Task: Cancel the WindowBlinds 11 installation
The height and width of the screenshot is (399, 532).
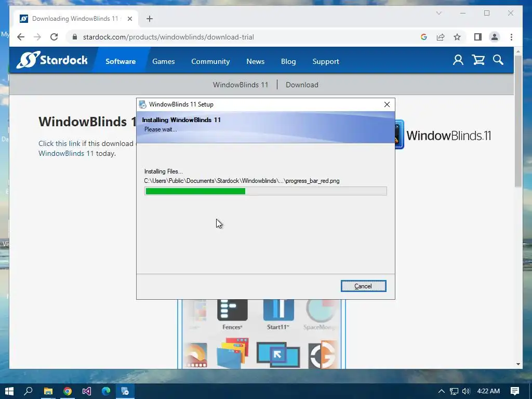Action: (363, 286)
